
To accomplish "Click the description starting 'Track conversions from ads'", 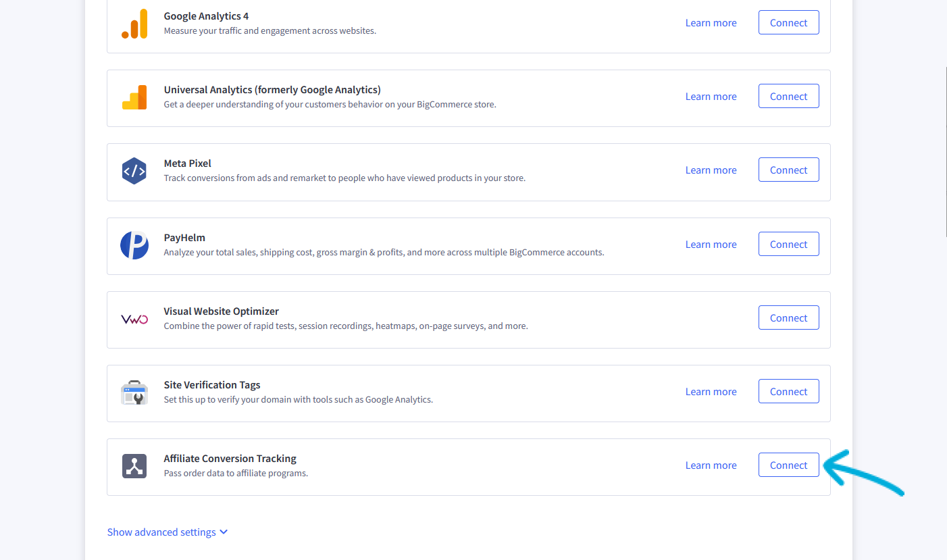I will (344, 178).
